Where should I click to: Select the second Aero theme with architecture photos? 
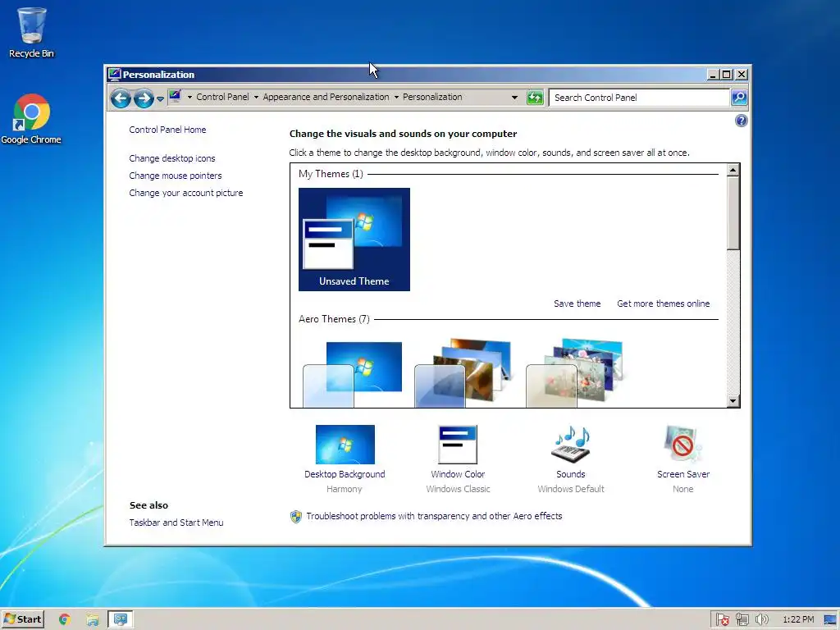point(463,372)
